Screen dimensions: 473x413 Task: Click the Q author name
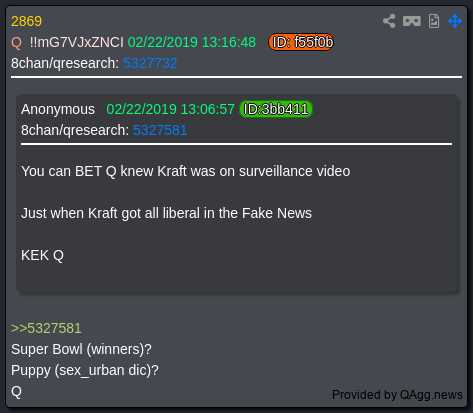pos(16,43)
